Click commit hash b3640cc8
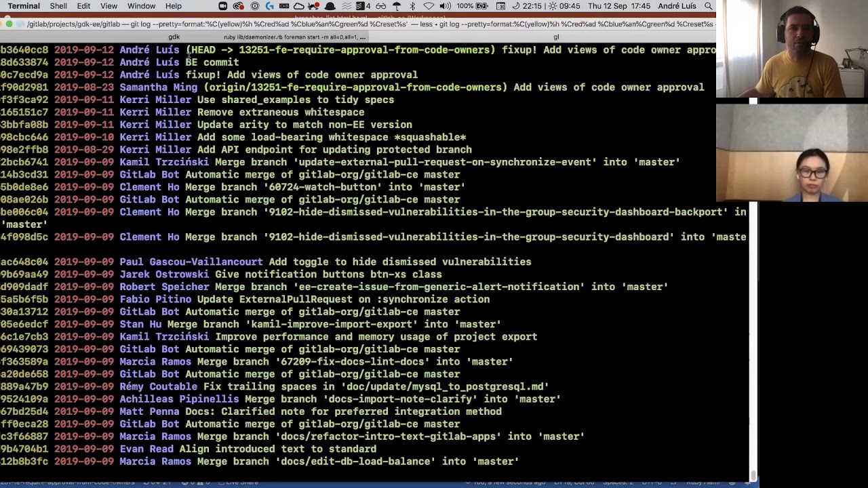Viewport: 868px width, 488px height. pyautogui.click(x=24, y=50)
